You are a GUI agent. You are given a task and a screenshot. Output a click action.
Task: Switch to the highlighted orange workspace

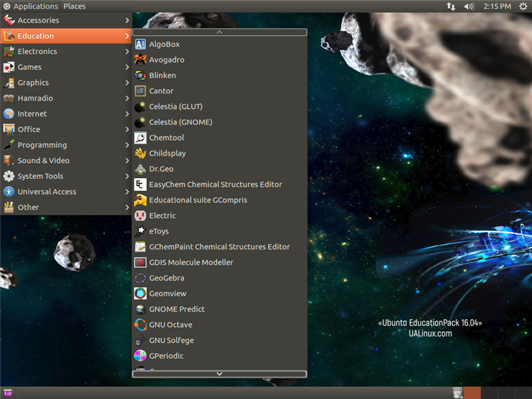pyautogui.click(x=472, y=393)
